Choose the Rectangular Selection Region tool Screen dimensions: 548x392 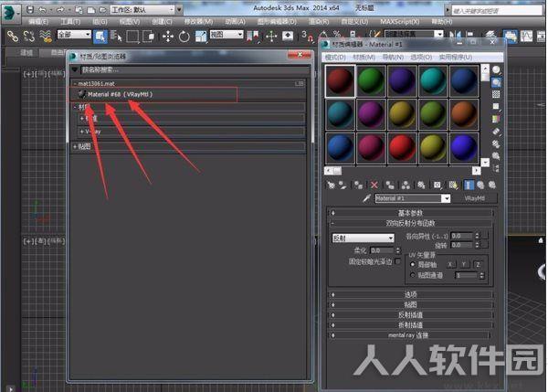tap(132, 36)
